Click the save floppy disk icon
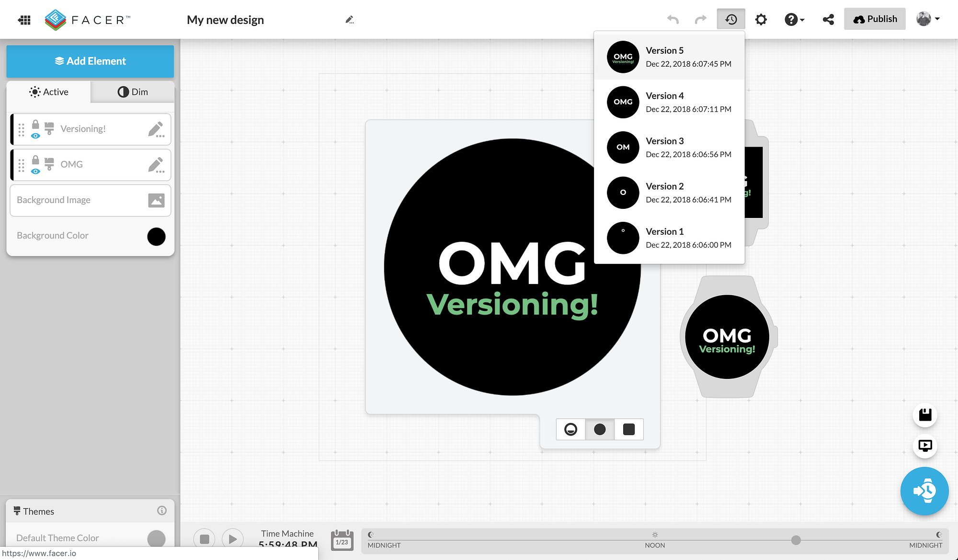Screen dimensions: 958x560 (x=925, y=415)
